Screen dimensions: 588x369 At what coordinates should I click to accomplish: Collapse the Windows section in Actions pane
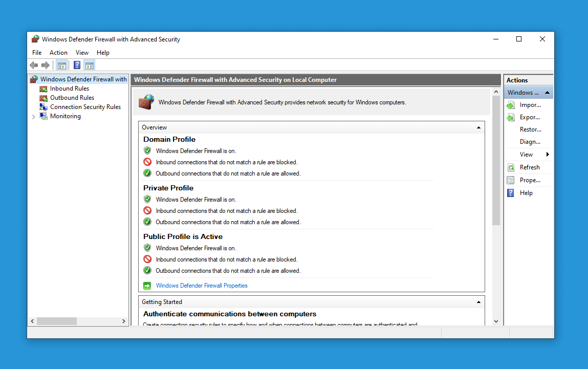[x=547, y=93]
